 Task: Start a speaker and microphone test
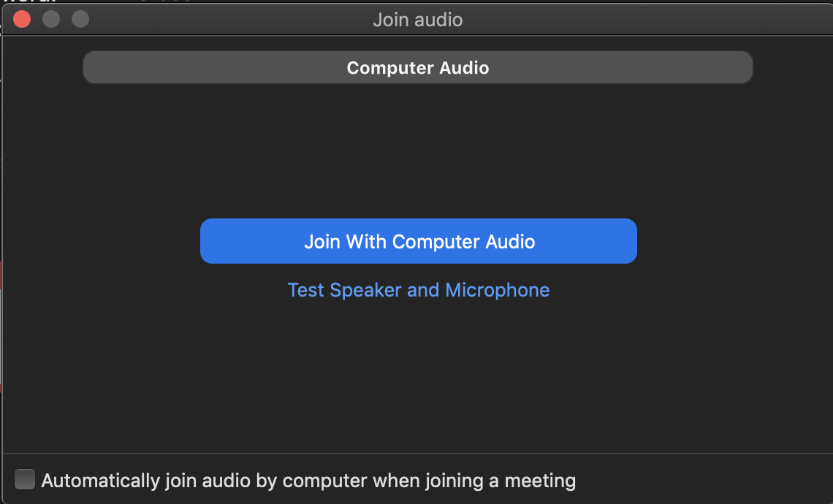coord(419,290)
